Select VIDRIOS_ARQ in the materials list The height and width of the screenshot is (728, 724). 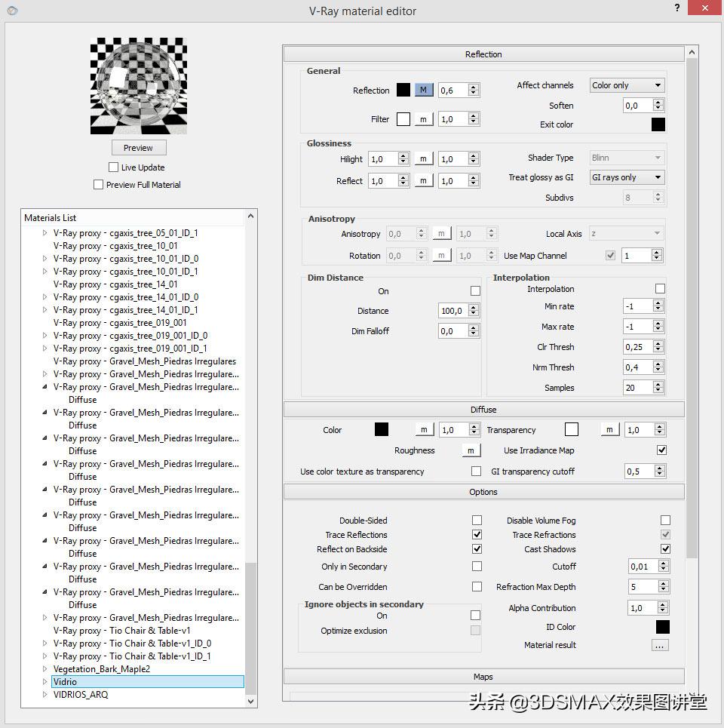pyautogui.click(x=81, y=695)
